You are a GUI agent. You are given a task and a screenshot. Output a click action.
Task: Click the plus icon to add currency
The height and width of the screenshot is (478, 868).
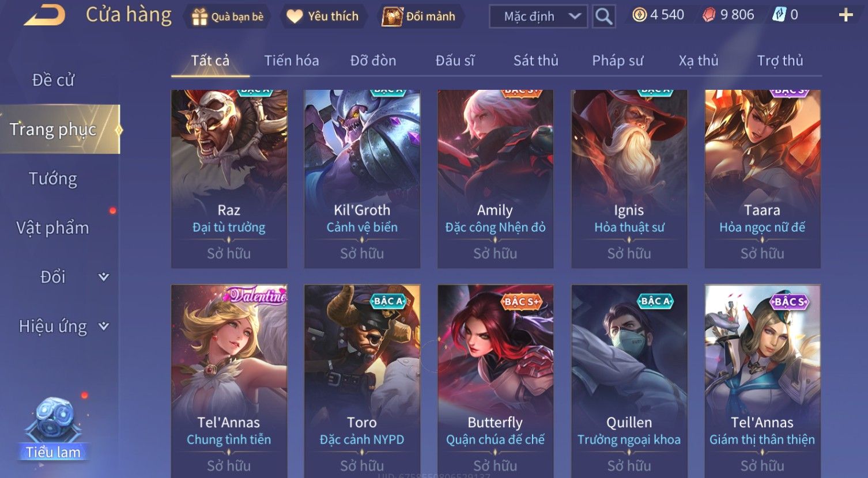[x=846, y=15]
